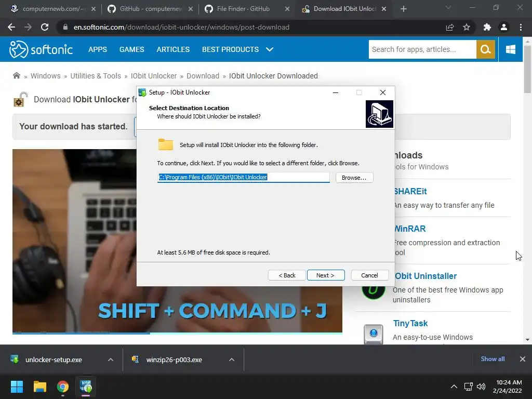Open the GAMES section

tap(131, 49)
